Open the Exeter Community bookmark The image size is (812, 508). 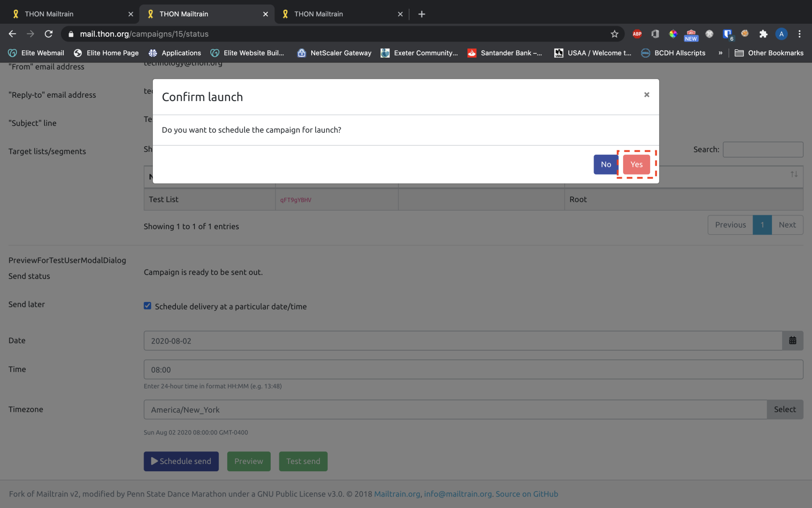tap(419, 53)
